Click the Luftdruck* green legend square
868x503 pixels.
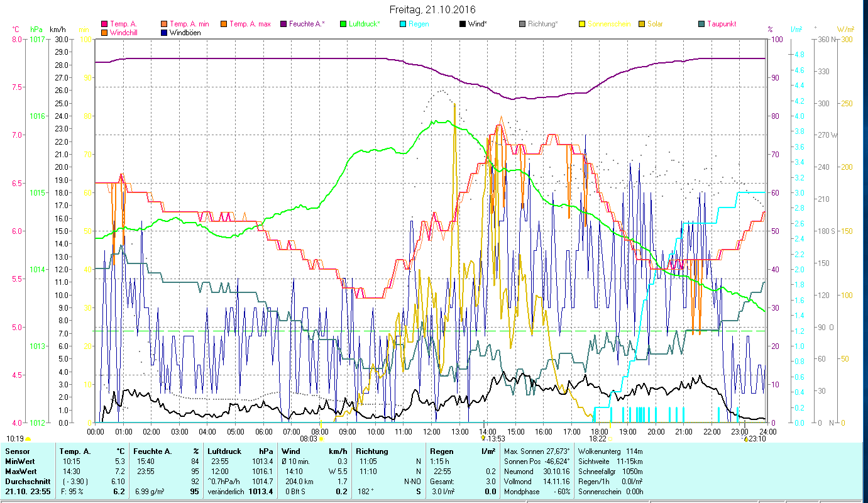[x=343, y=25]
